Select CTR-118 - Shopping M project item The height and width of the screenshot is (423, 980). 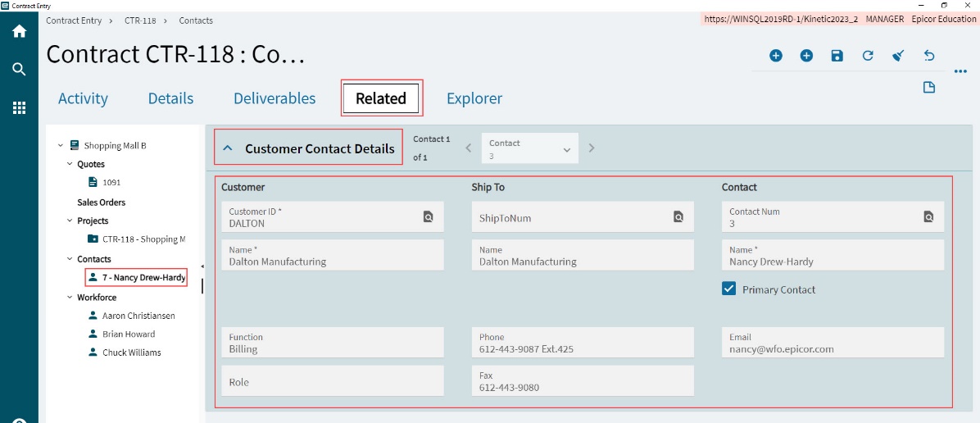click(143, 239)
